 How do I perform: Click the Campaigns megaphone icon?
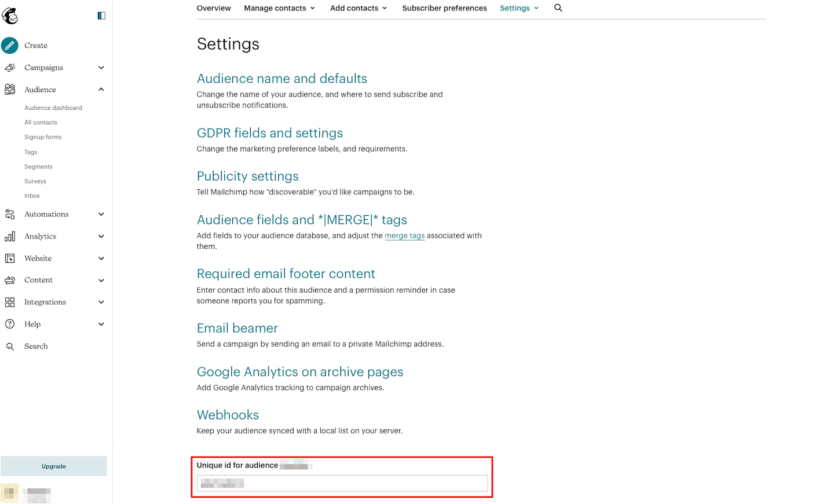coord(10,68)
